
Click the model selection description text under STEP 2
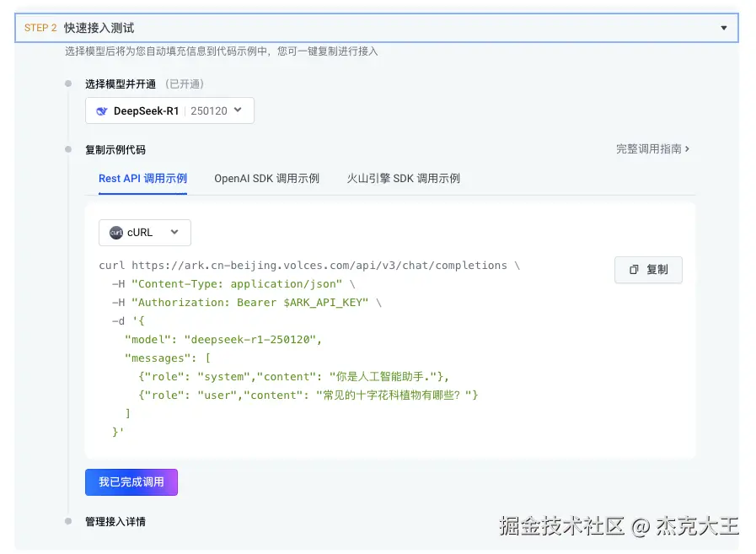[222, 51]
